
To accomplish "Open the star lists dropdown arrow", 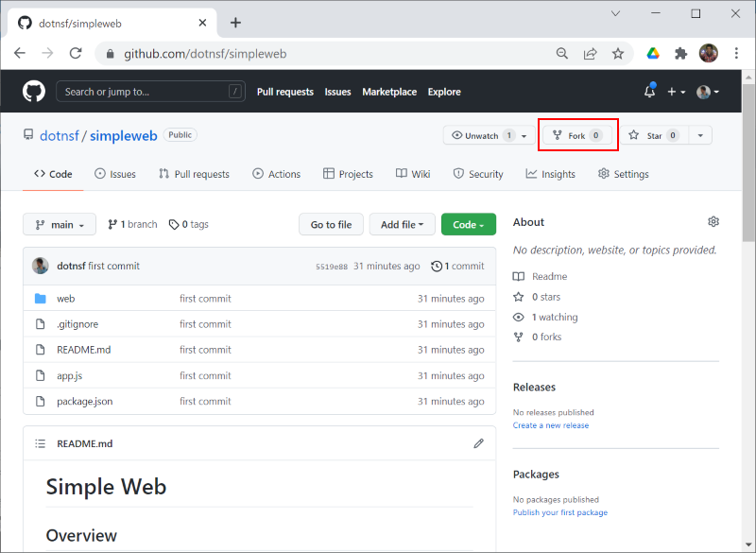I will tap(700, 135).
